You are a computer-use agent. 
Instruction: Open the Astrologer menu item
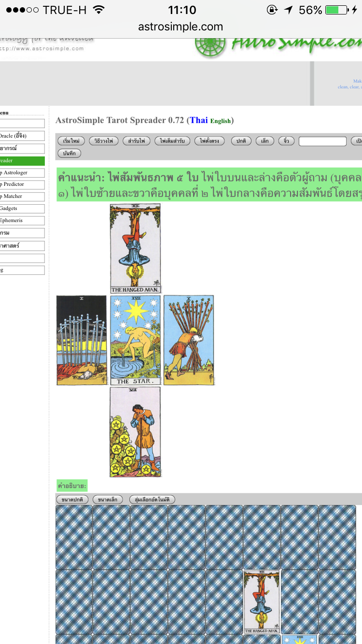22,172
